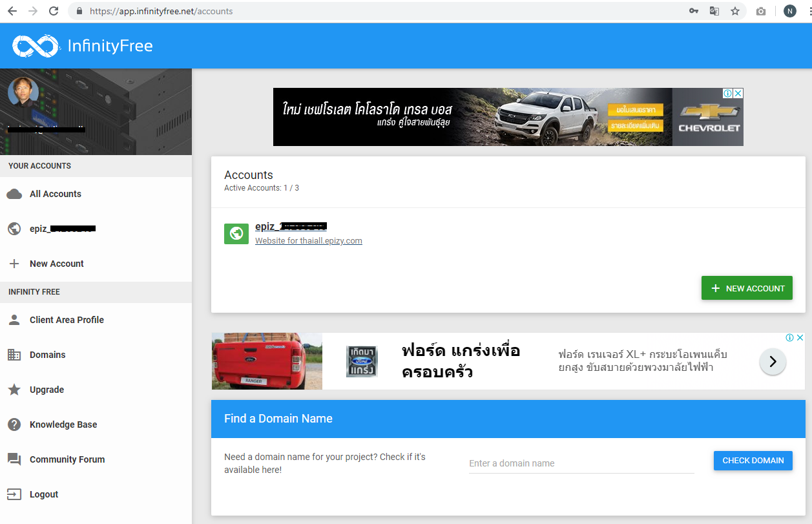Click the InfinityFree infinity logo
The height and width of the screenshot is (524, 812).
coord(36,46)
